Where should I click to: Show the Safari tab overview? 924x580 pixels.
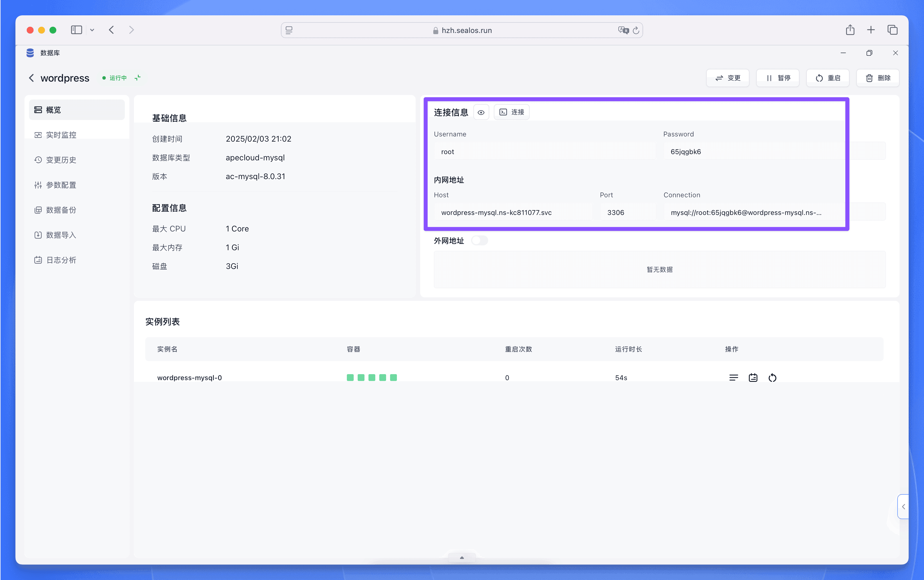[892, 30]
